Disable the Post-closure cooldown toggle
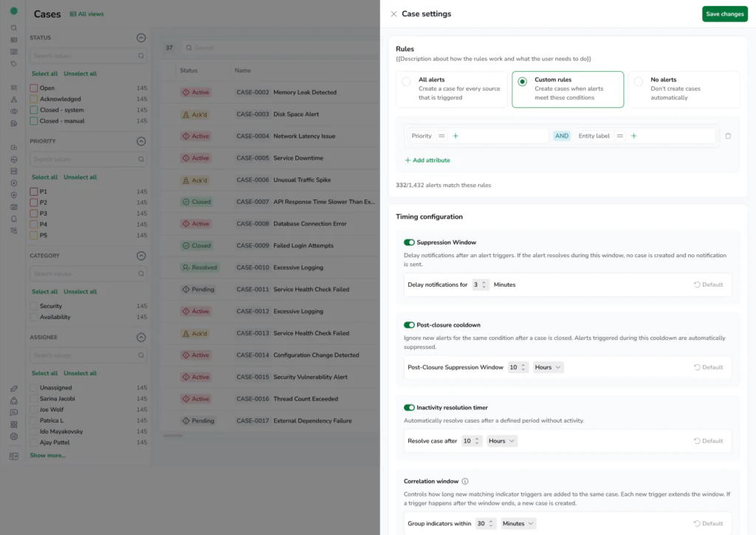 point(409,325)
